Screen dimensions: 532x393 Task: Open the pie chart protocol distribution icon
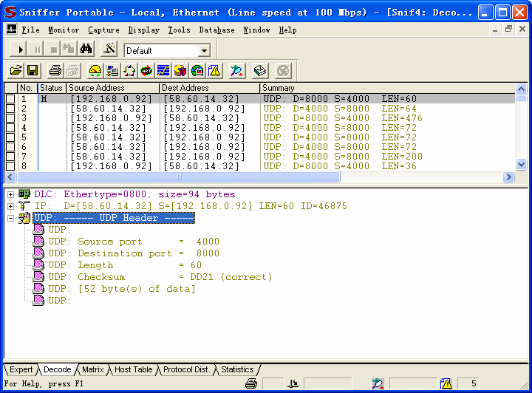[x=180, y=71]
